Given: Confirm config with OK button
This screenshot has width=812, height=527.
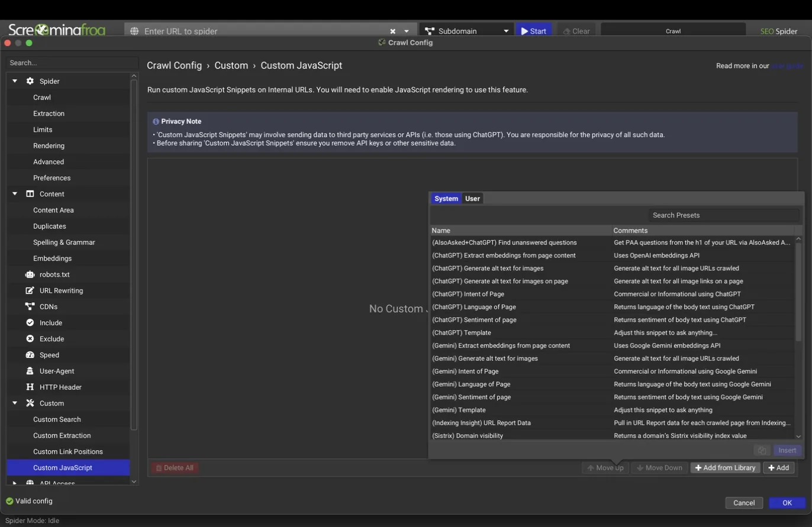Looking at the screenshot, I should click(787, 503).
